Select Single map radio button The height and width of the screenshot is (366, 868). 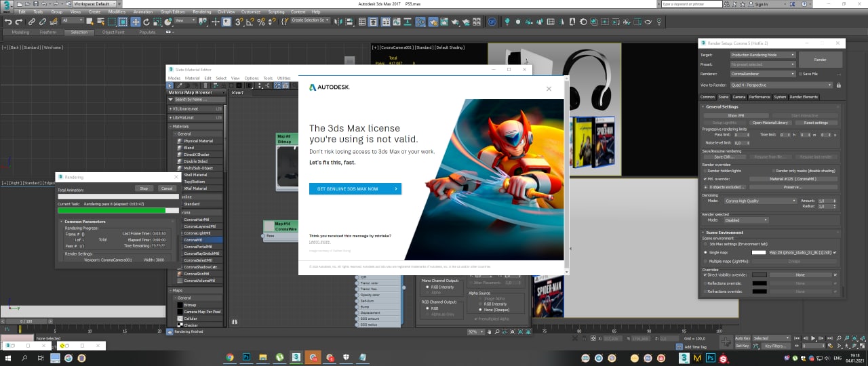click(x=705, y=253)
